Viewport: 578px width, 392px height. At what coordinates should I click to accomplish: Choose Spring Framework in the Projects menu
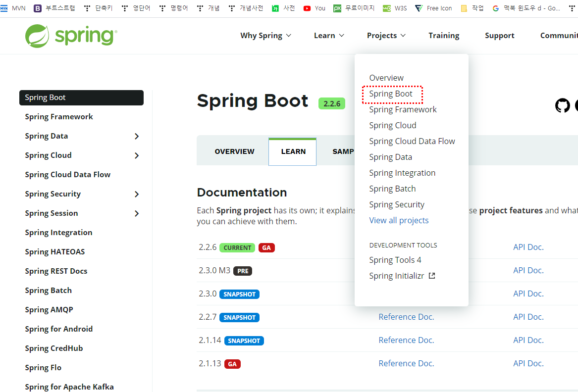click(x=403, y=109)
